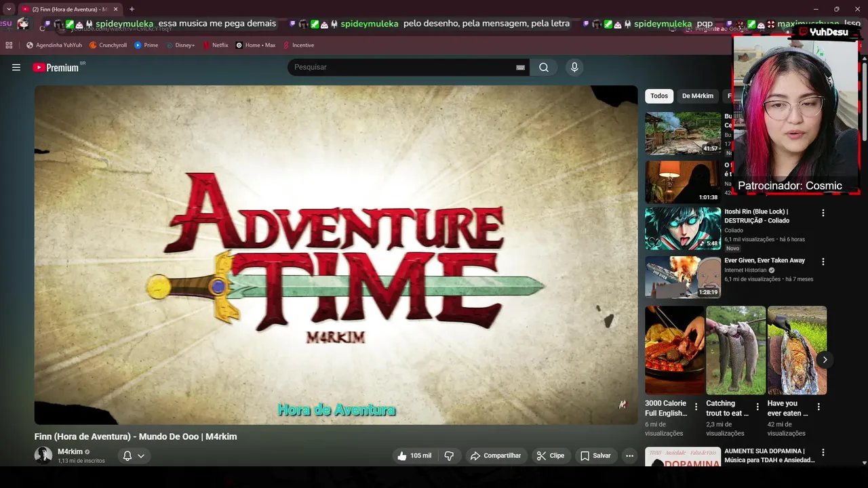Save video using Salvar button
868x488 pixels.
pyautogui.click(x=595, y=455)
